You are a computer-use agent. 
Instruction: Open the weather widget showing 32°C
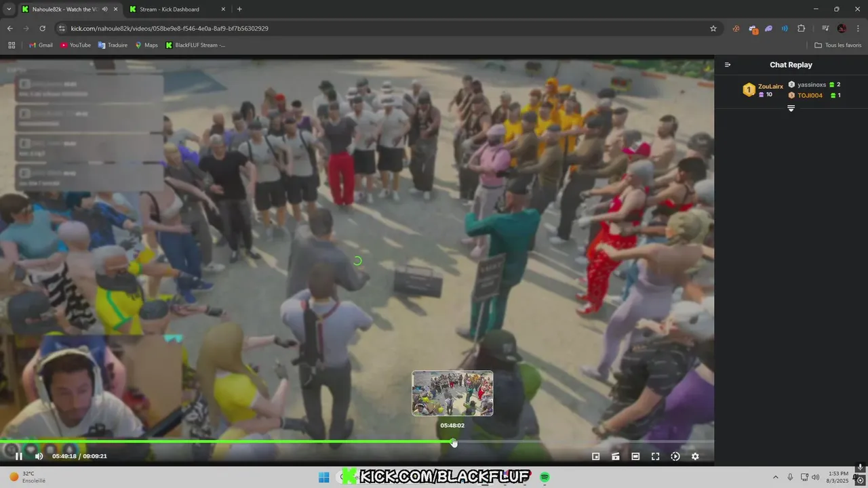pos(27,477)
